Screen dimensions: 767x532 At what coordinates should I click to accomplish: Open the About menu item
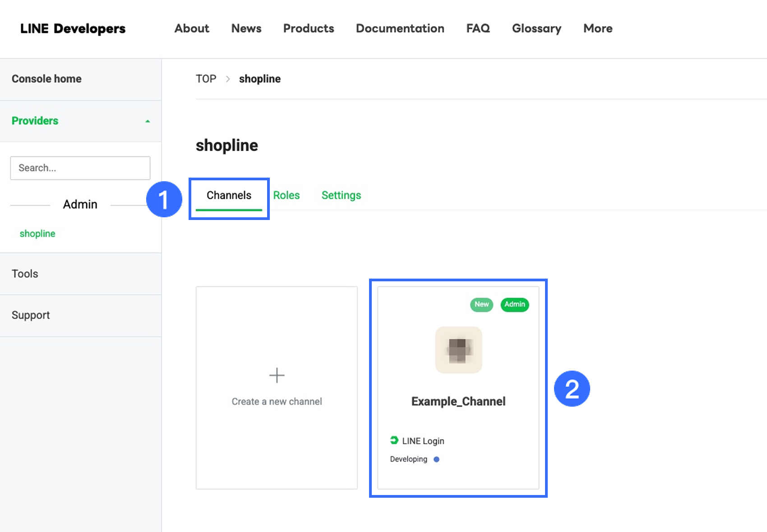(x=192, y=28)
